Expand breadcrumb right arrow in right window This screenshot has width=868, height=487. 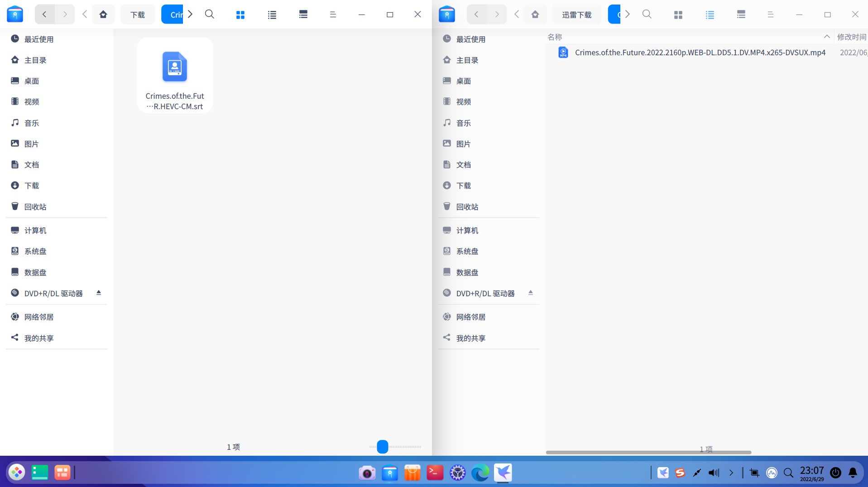point(628,14)
